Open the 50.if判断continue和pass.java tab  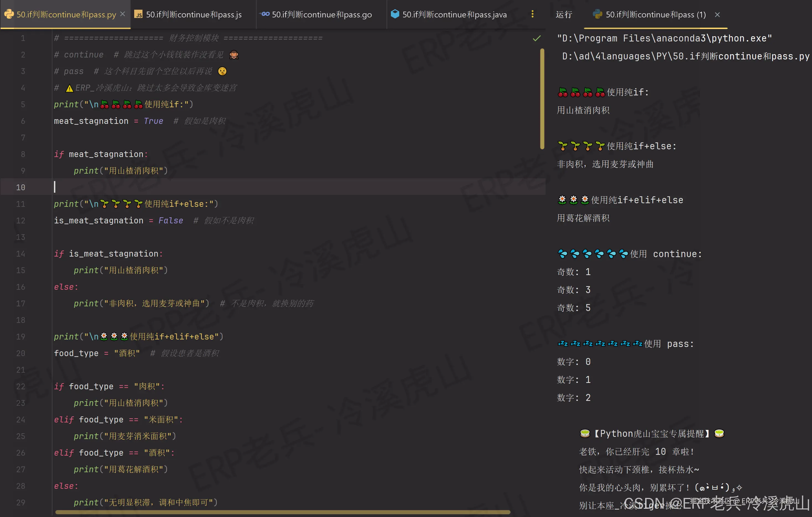coord(454,14)
